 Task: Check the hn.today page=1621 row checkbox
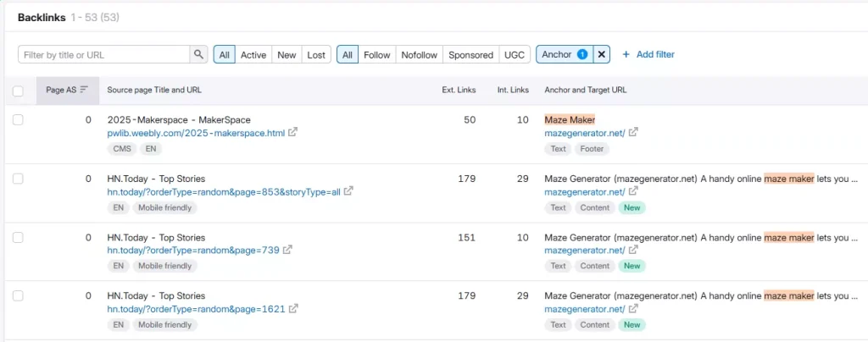(x=19, y=295)
